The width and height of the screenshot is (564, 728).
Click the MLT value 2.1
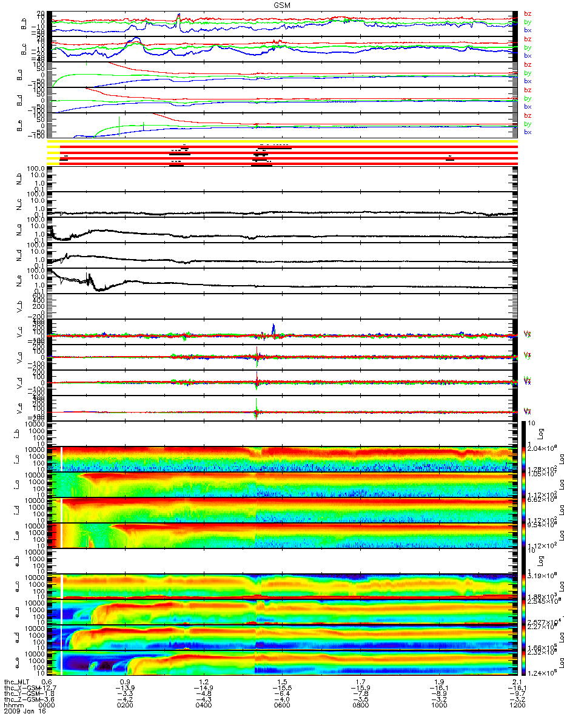pos(517,682)
